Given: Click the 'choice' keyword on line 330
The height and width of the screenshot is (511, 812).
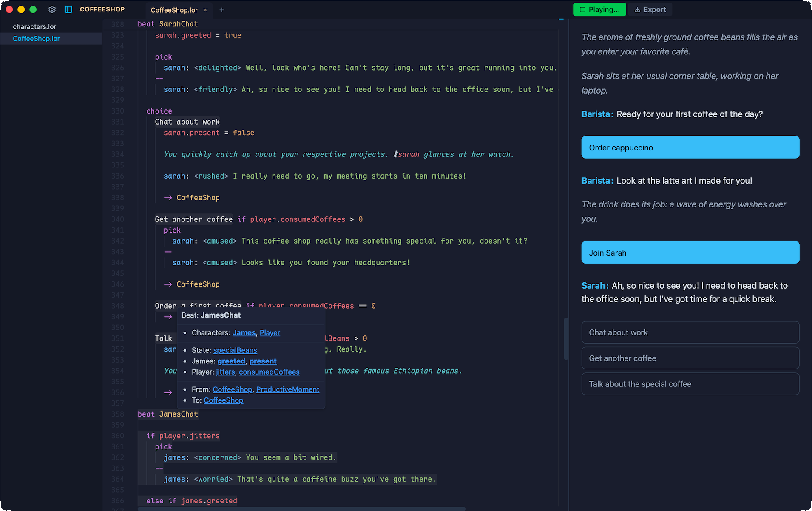Looking at the screenshot, I should (159, 111).
